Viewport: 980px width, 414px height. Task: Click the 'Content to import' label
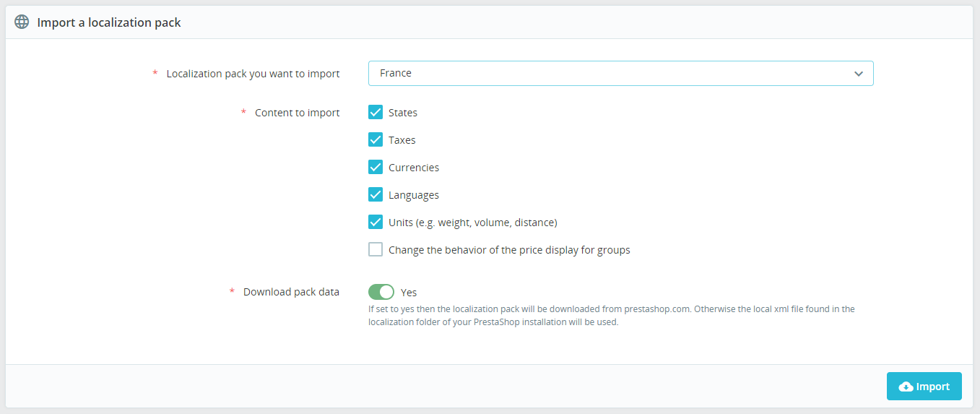pyautogui.click(x=297, y=113)
